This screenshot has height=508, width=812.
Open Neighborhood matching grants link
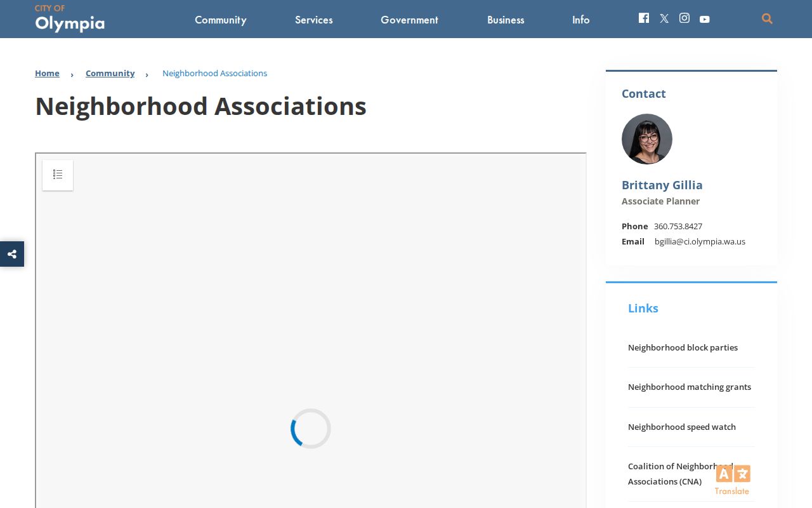tap(690, 387)
